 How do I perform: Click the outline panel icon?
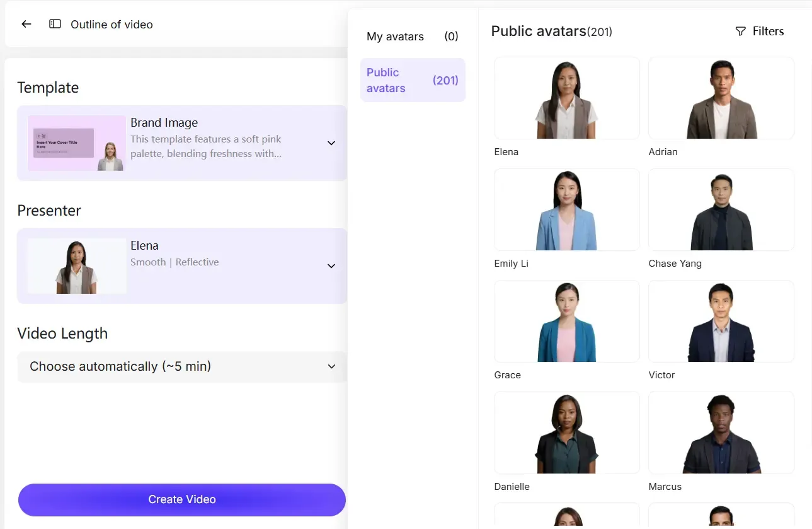pos(55,24)
